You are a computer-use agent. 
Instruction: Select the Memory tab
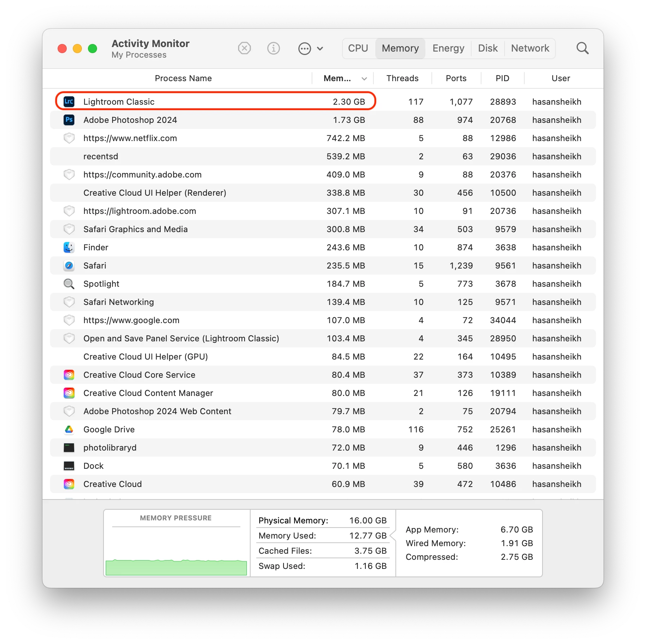(400, 48)
